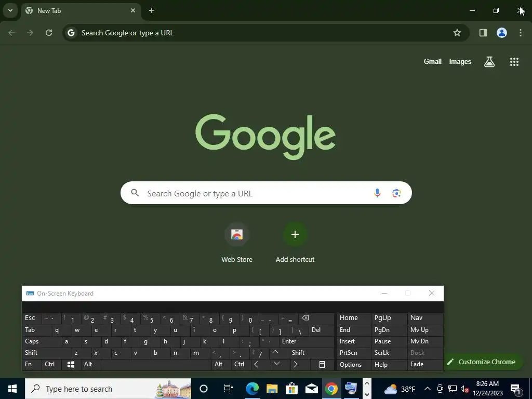
Task: Tap the Del key on the On-Screen Keyboard
Action: pyautogui.click(x=322, y=330)
